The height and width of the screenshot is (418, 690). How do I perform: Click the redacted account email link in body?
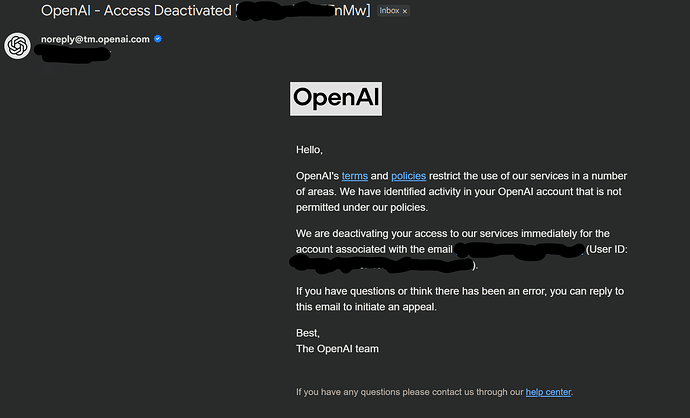518,248
